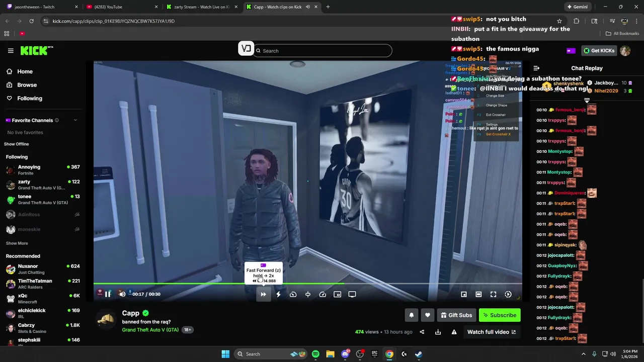Open Grand Theft Auto V category link
The image size is (644, 362).
pyautogui.click(x=150, y=330)
